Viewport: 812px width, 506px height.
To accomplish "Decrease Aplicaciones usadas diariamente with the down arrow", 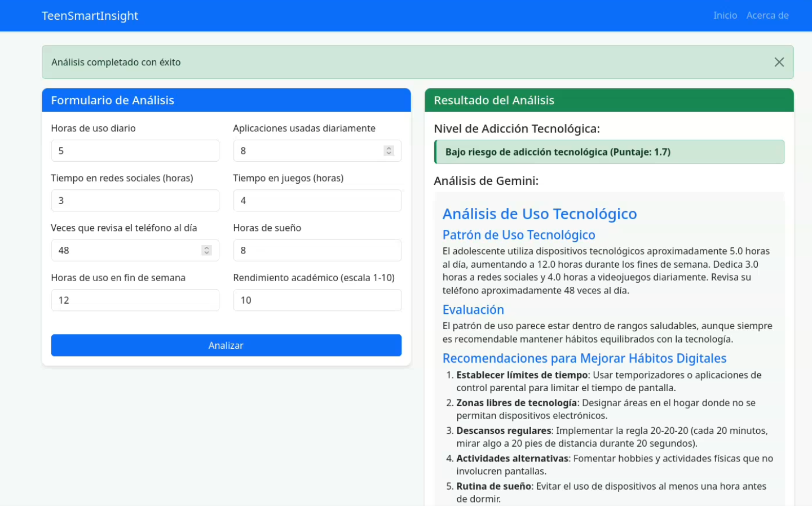I will pyautogui.click(x=389, y=153).
